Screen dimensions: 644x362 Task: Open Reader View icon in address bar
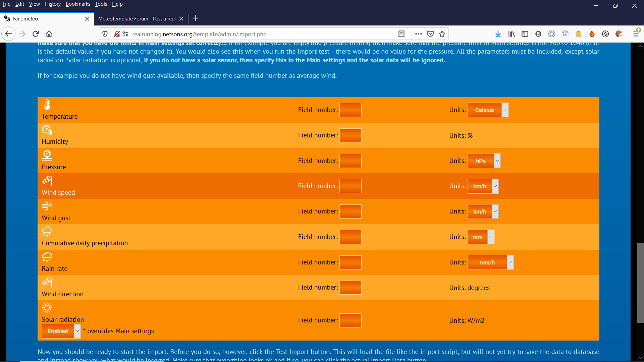click(x=401, y=34)
